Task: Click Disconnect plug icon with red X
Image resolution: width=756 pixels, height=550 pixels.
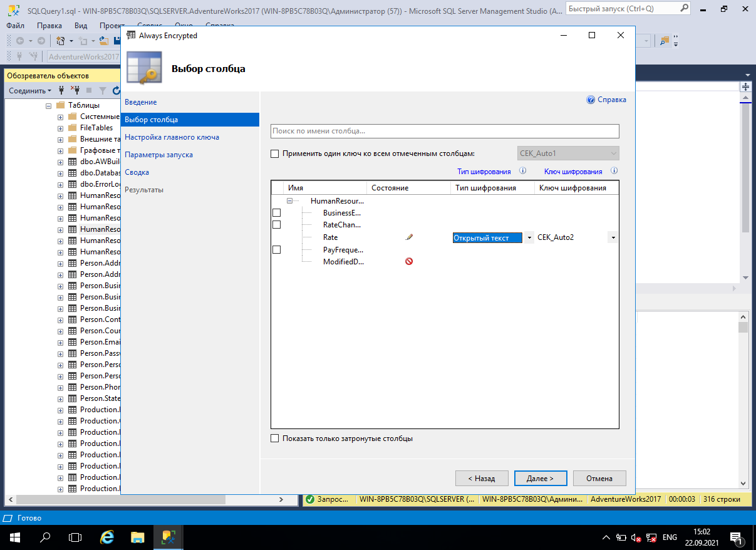Action: coord(75,91)
